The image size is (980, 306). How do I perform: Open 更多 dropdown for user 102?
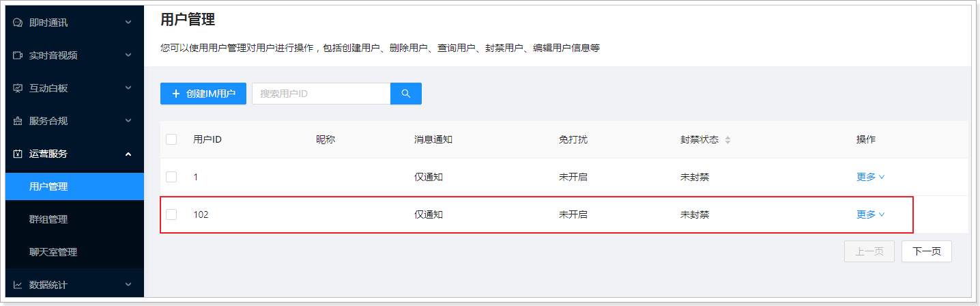(x=870, y=214)
